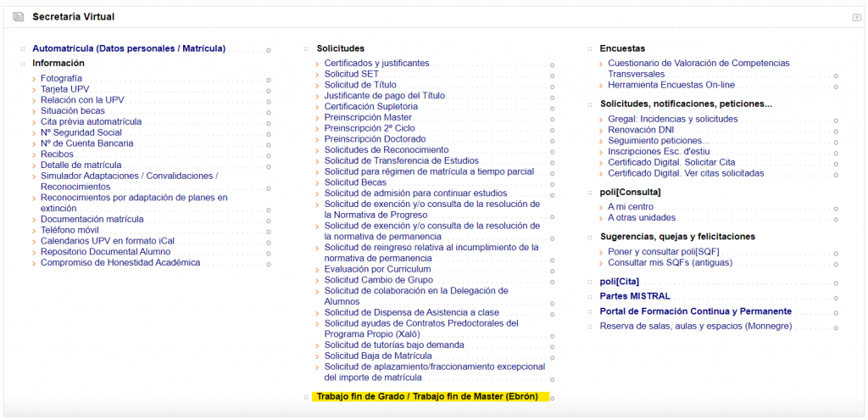Click the arrow bullet before Preinscripción Master
This screenshot has width=868, height=420.
coord(319,118)
